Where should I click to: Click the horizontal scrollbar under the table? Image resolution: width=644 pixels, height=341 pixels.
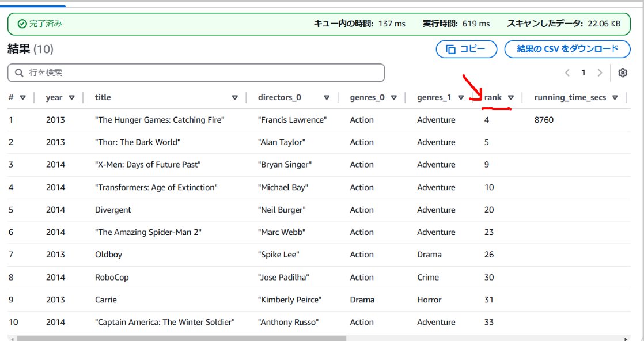(182, 339)
